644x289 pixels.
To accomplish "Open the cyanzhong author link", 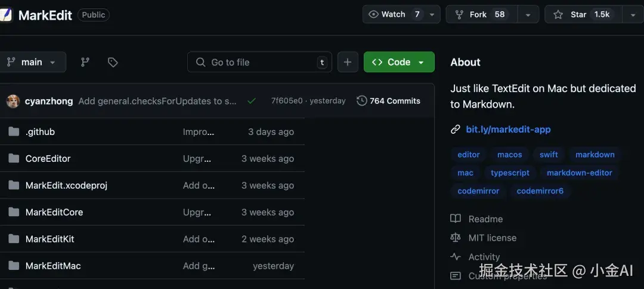I will click(x=49, y=101).
